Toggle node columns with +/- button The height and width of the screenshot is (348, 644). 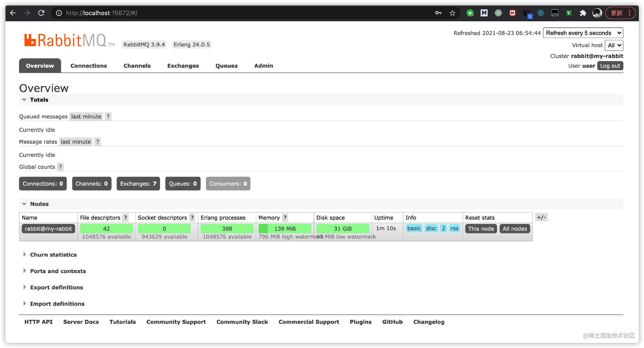[541, 217]
